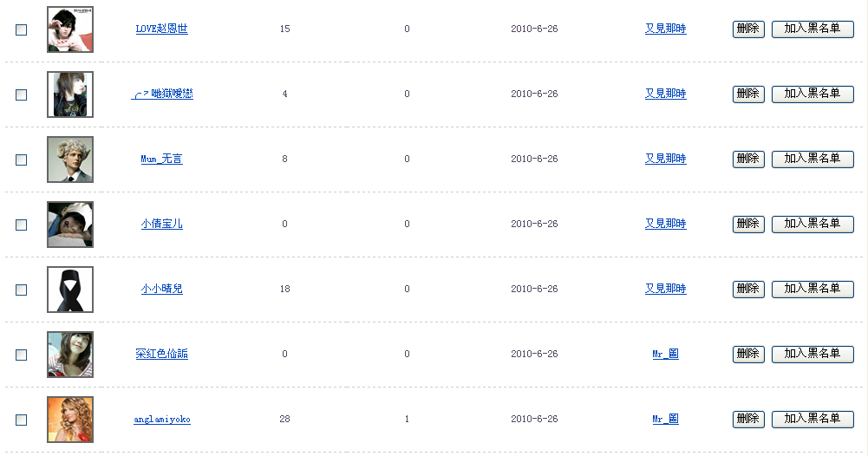Visit anglamiyoko user link
Image resolution: width=868 pixels, height=456 pixels.
coord(162,420)
